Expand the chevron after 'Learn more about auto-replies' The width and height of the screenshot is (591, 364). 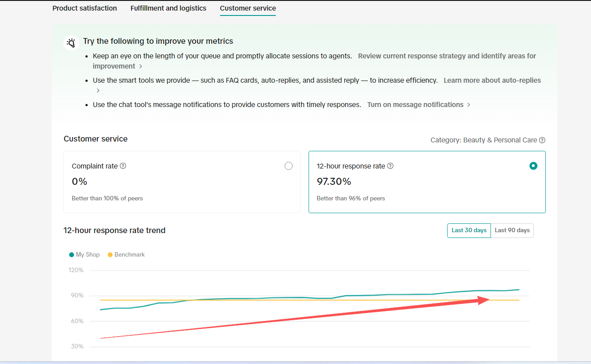98,91
